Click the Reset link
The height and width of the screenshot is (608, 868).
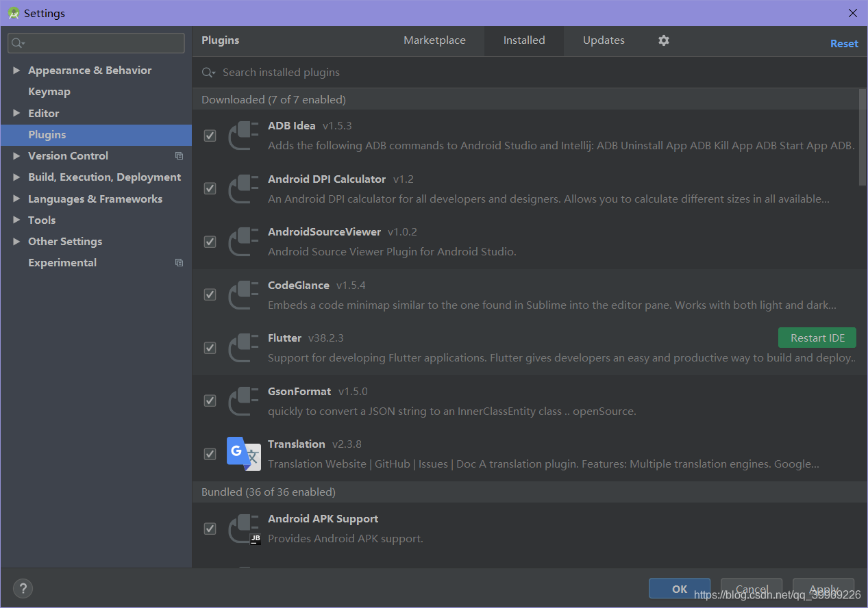[843, 43]
